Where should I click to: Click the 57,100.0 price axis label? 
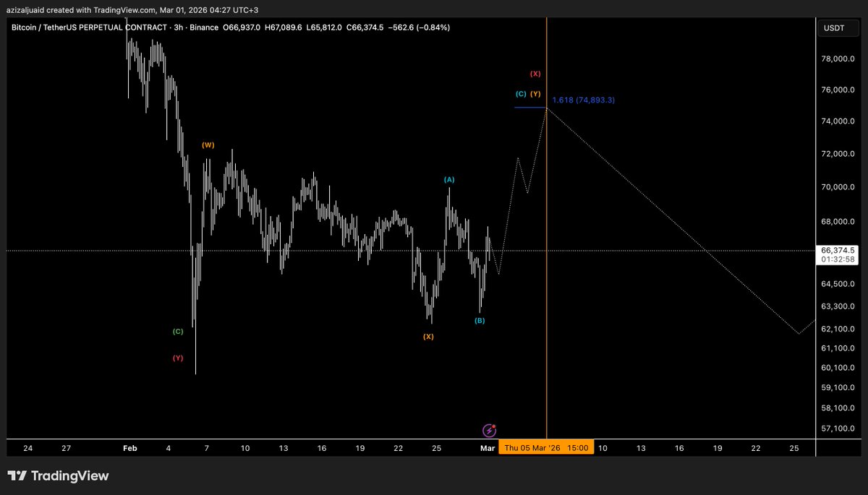(x=839, y=429)
